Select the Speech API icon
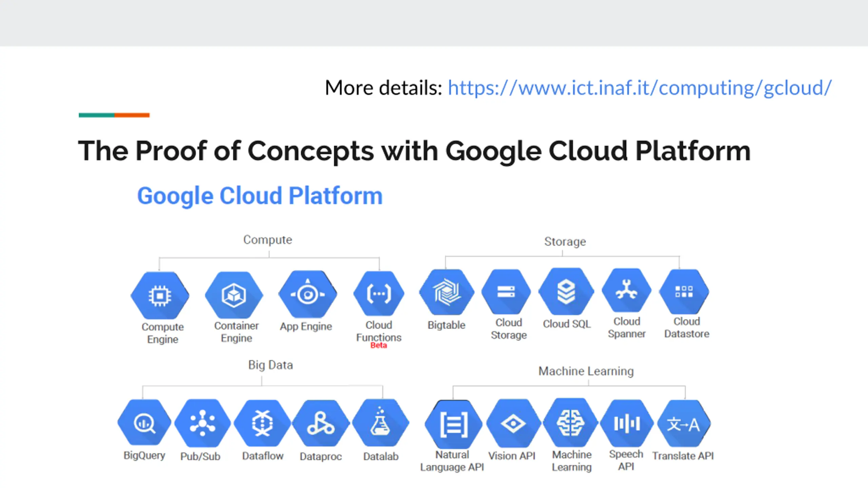The height and width of the screenshot is (488, 868). [x=627, y=423]
